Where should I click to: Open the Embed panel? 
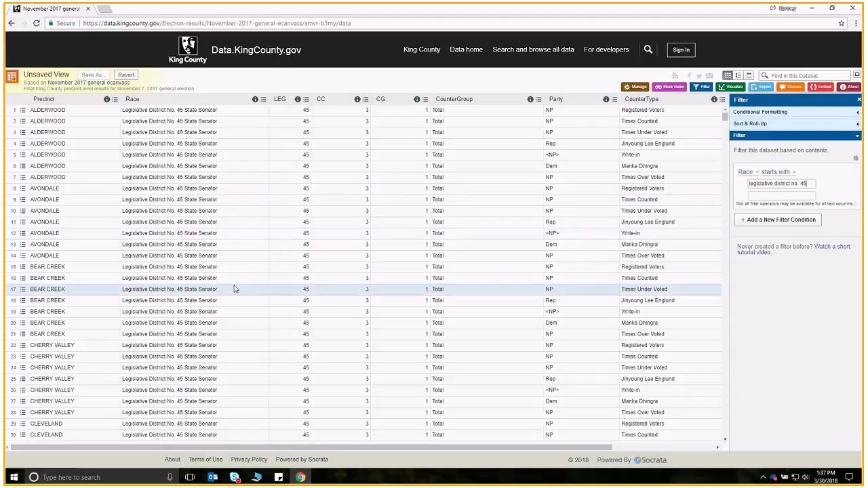(x=821, y=87)
